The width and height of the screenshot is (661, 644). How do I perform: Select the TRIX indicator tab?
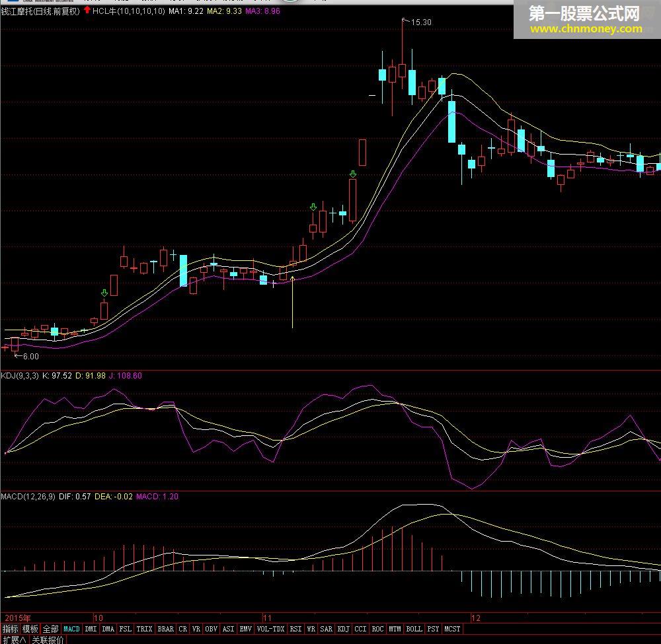pos(144,629)
